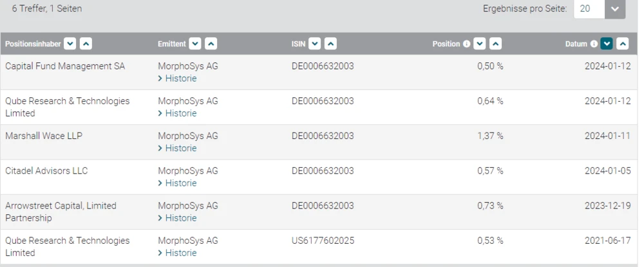The width and height of the screenshot is (644, 267).
Task: Sort Emittent column ascending
Action: coord(211,44)
